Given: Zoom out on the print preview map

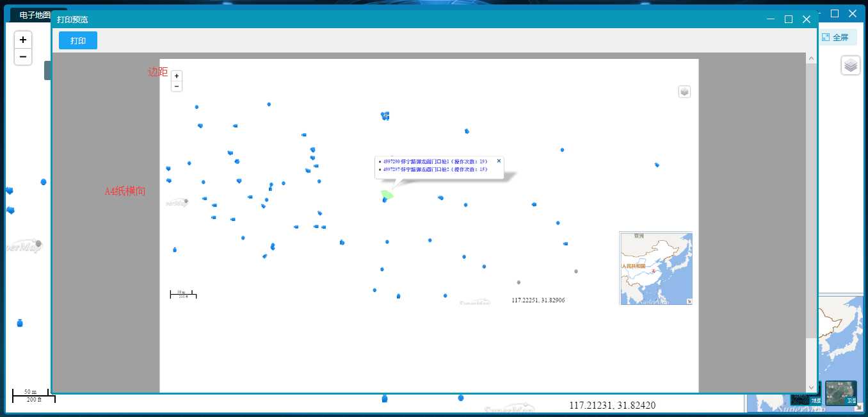Looking at the screenshot, I should tap(177, 86).
